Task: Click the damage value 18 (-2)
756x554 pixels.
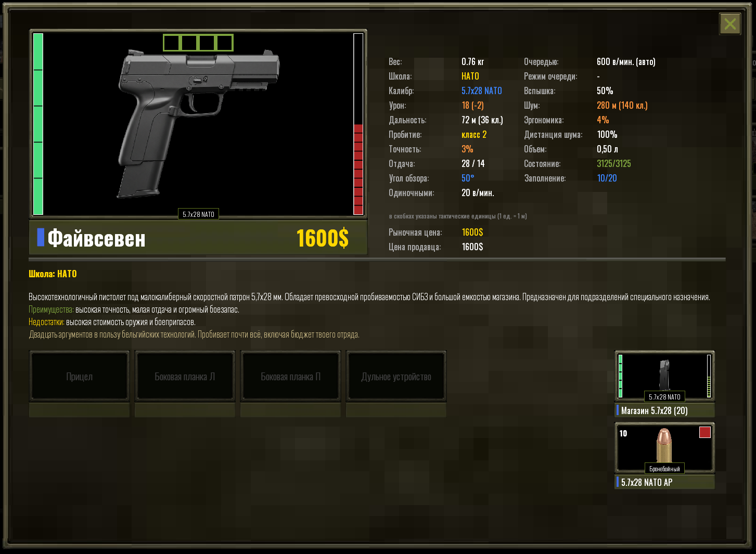Action: click(x=472, y=105)
